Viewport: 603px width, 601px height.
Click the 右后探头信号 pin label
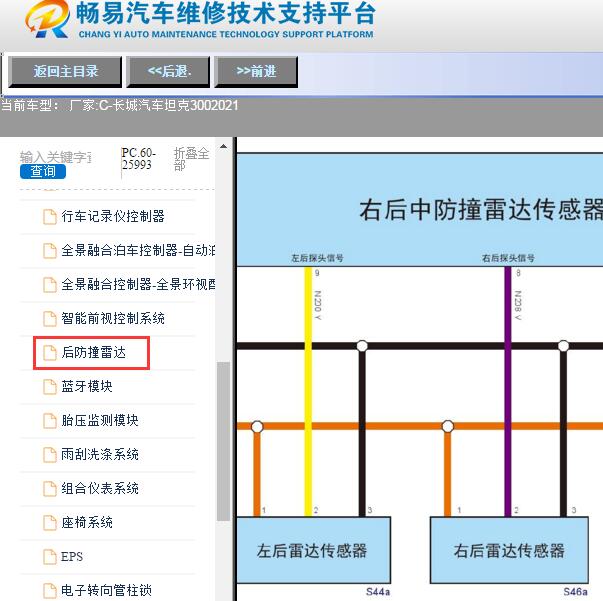click(508, 258)
